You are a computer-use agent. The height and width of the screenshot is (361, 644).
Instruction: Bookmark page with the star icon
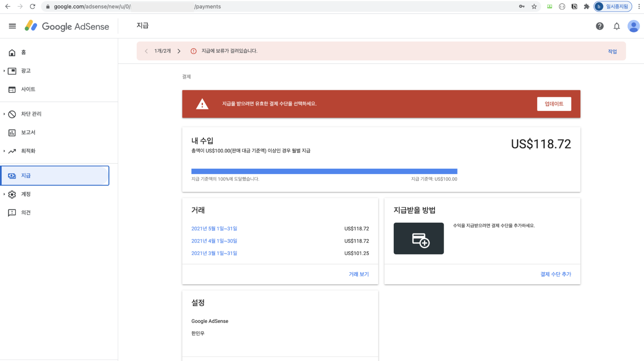[534, 7]
